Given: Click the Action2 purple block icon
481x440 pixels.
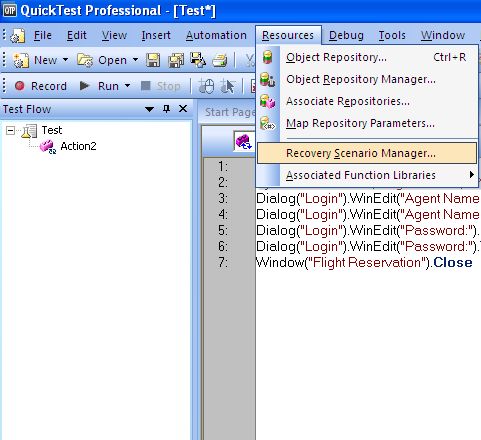Looking at the screenshot, I should 48,147.
